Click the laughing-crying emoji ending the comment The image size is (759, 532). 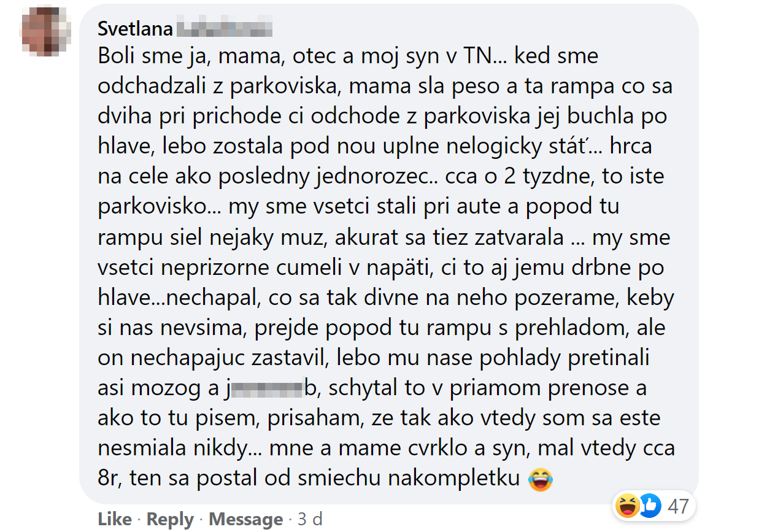click(541, 479)
